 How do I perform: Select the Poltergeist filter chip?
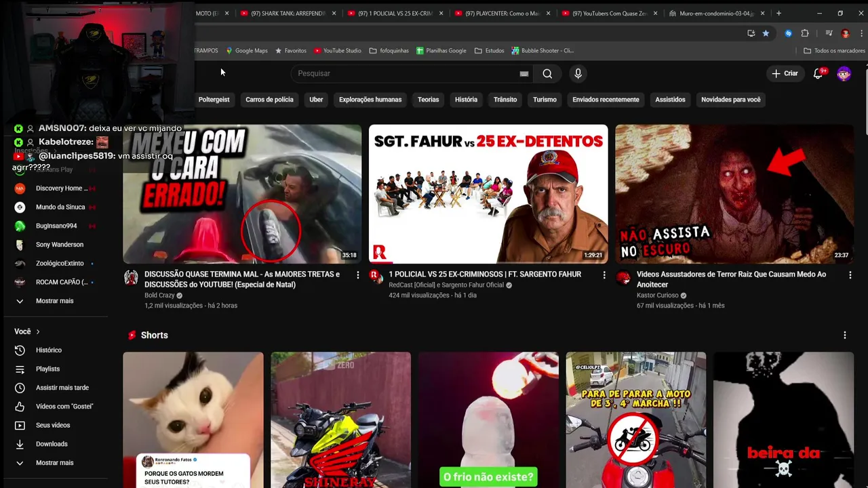tap(214, 100)
